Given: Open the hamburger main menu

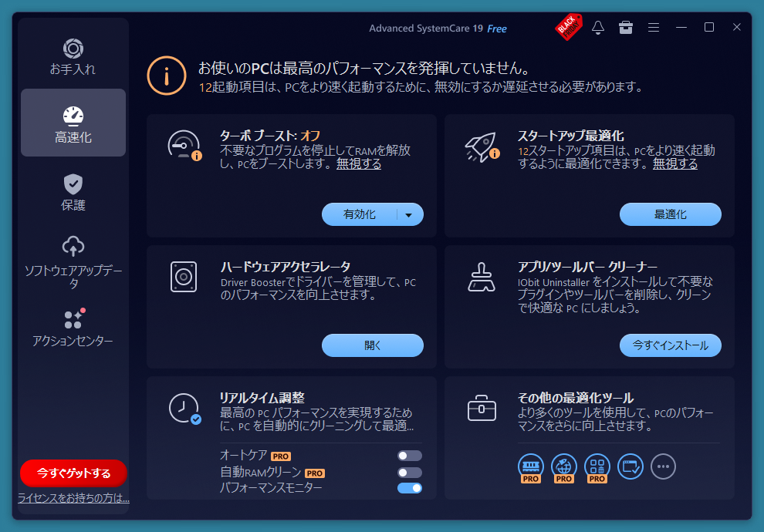Looking at the screenshot, I should click(x=654, y=28).
